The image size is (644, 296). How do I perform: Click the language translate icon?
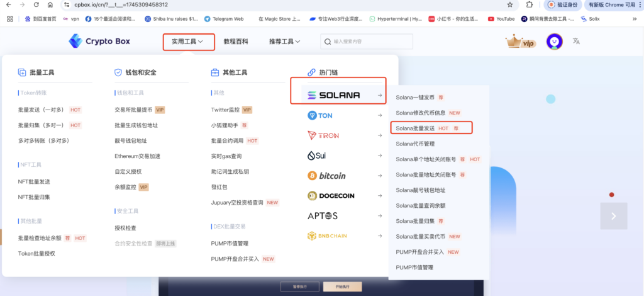(x=576, y=41)
